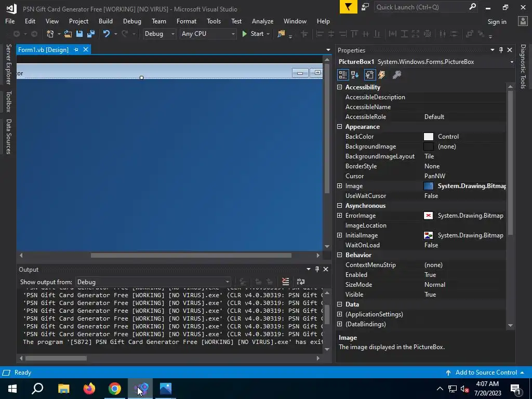Screen dimensions: 532x399
Task: Select the Form1.vb [Design] tab
Action: pos(43,49)
